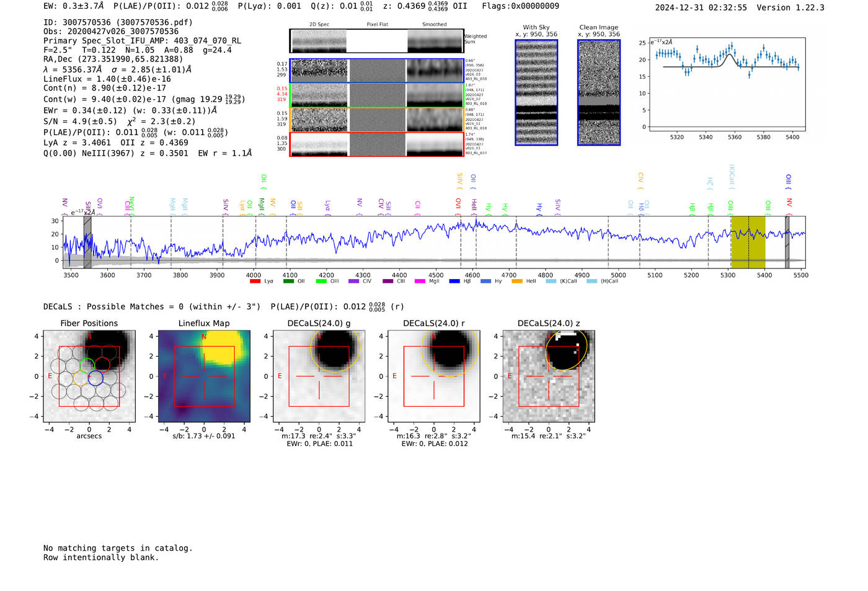Image resolution: width=868 pixels, height=591 pixels.
Task: Click the hatched gray band near 5460 Å
Action: 787,242
